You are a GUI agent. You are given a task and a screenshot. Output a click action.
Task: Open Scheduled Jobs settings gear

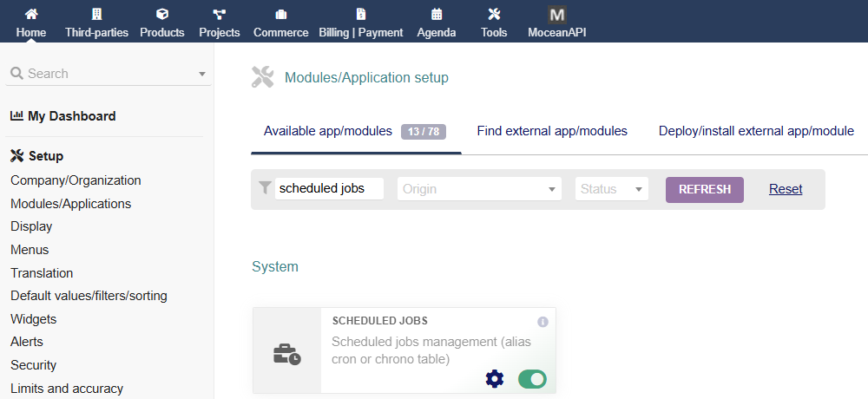click(x=494, y=378)
